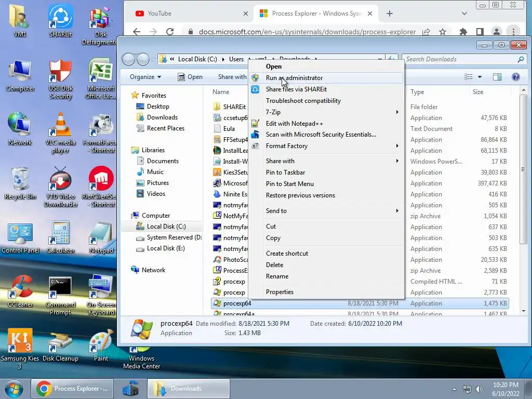This screenshot has height=399, width=532.
Task: Choose Troubleshoot compatibility menu entry
Action: click(326, 101)
